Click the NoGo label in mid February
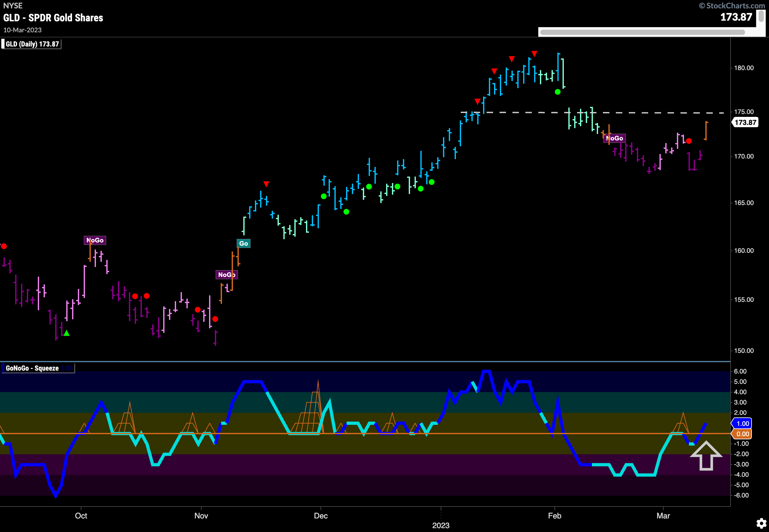 pyautogui.click(x=614, y=138)
